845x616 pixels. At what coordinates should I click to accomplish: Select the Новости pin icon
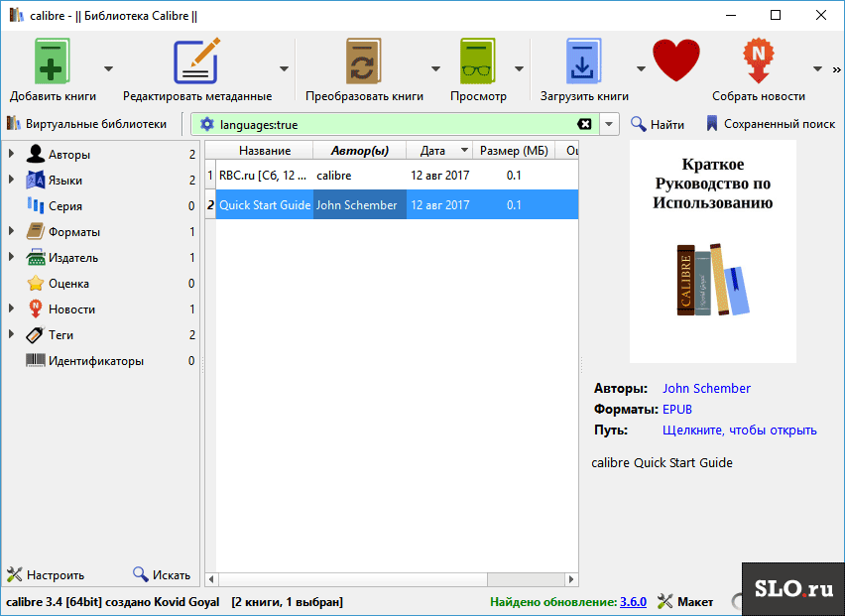tap(36, 308)
